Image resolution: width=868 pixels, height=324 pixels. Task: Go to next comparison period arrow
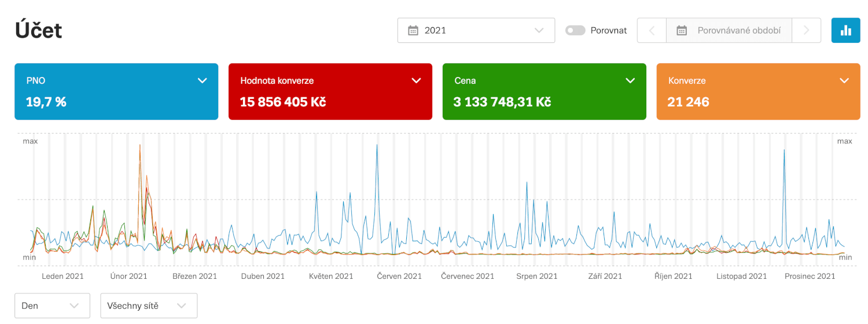pyautogui.click(x=806, y=31)
